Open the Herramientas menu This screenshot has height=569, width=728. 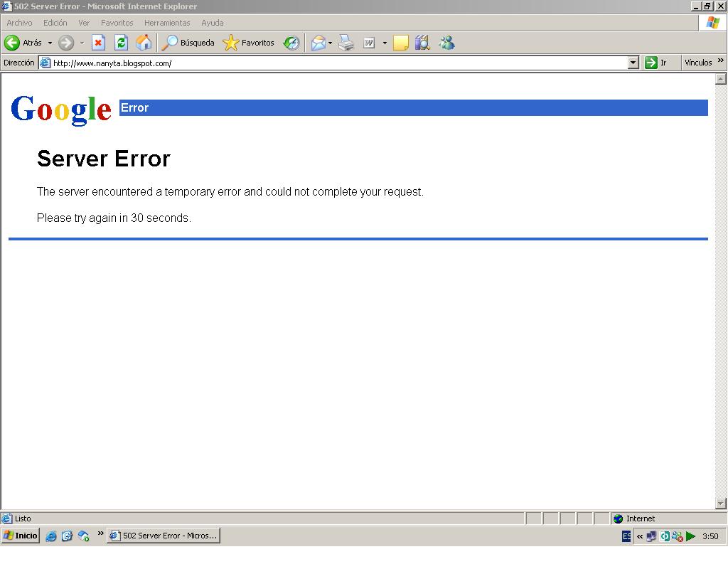[x=167, y=23]
